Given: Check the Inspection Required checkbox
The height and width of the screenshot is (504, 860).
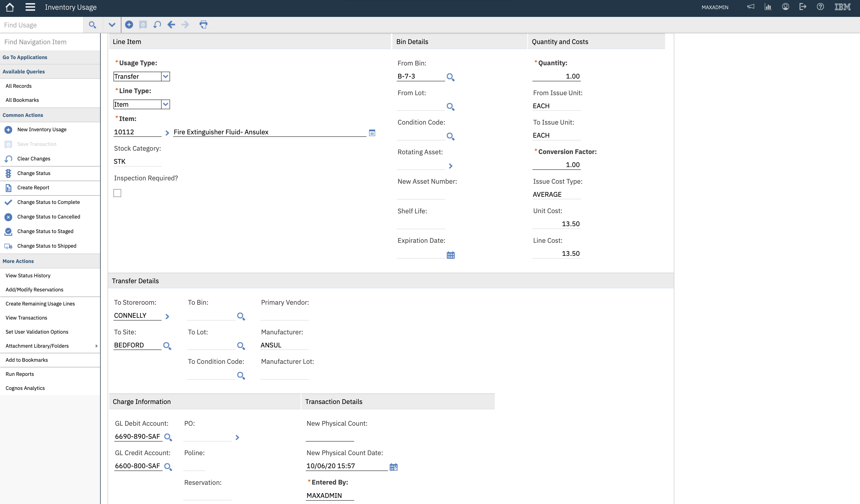Looking at the screenshot, I should click(x=117, y=193).
